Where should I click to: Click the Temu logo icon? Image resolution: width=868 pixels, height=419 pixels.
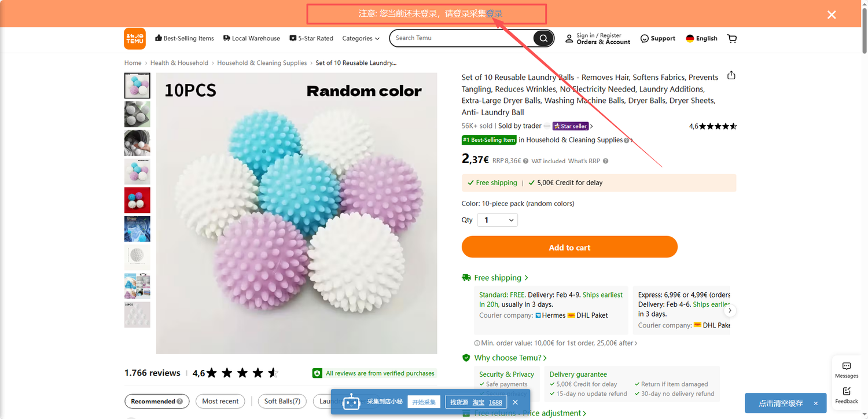[x=135, y=39]
